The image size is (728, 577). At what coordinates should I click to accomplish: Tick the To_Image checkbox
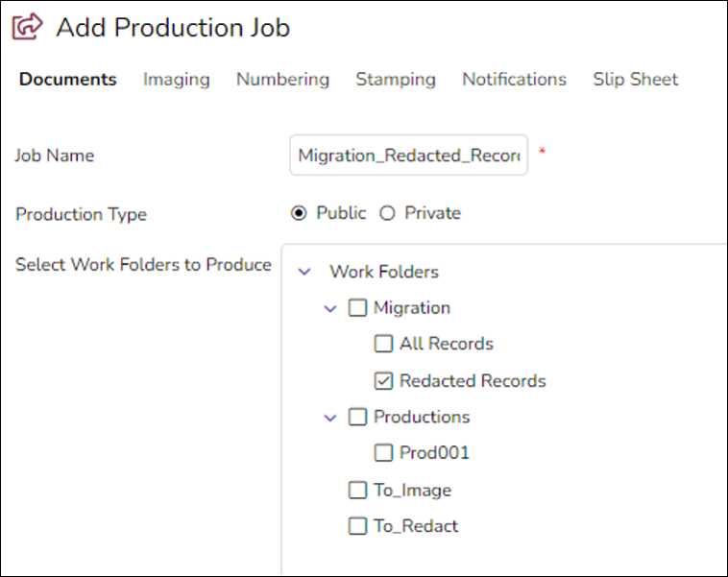[357, 490]
